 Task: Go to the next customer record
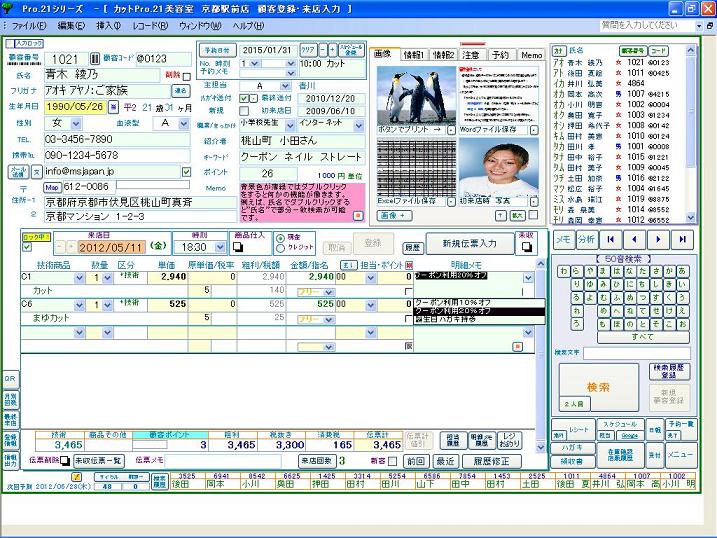658,239
